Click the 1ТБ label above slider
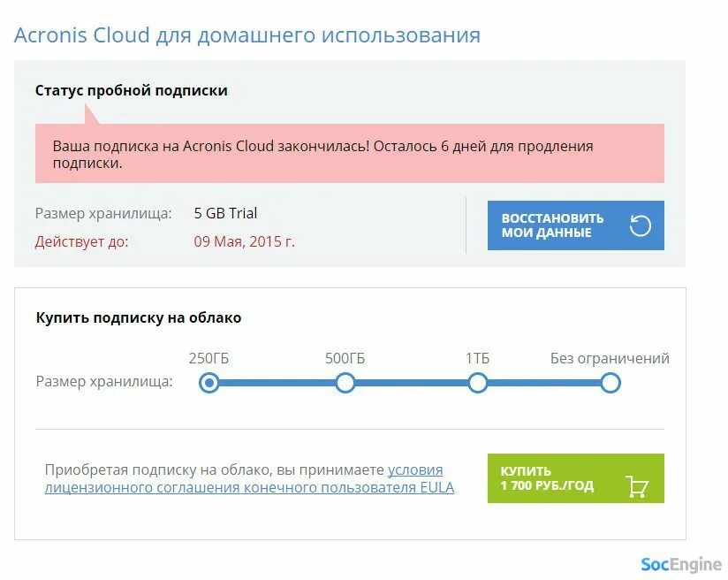The width and height of the screenshot is (728, 580). pyautogui.click(x=477, y=358)
